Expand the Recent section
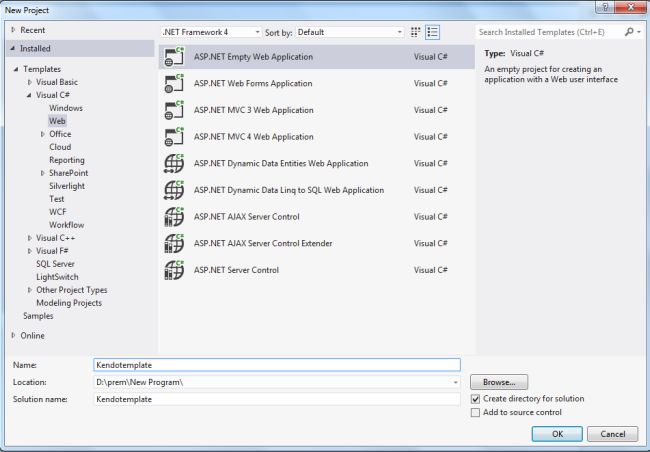 point(13,30)
